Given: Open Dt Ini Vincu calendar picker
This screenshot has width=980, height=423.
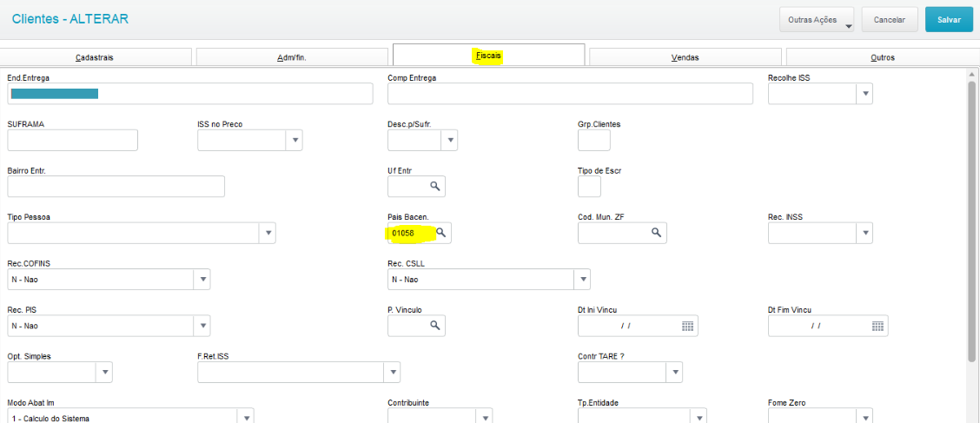Looking at the screenshot, I should [x=687, y=326].
